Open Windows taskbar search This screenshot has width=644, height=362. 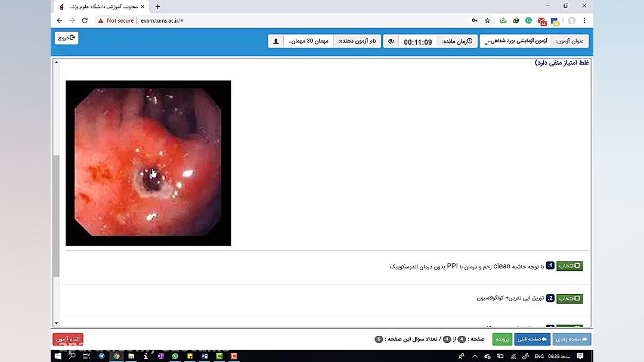point(72,356)
